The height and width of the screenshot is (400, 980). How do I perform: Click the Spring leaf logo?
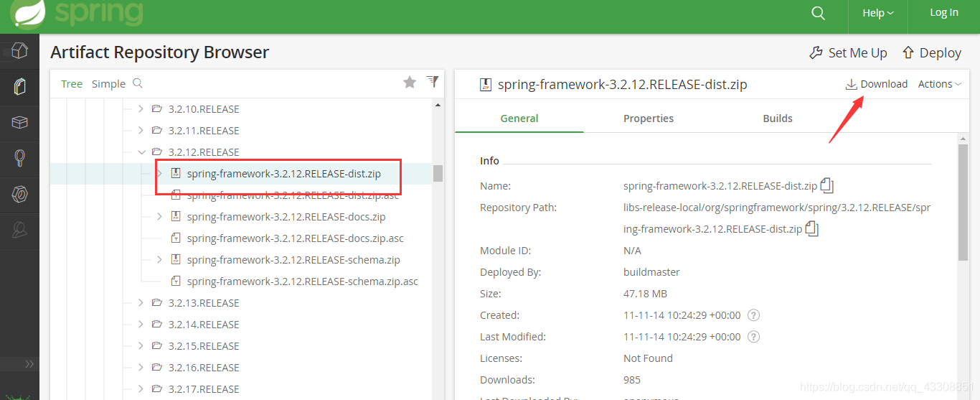[29, 13]
